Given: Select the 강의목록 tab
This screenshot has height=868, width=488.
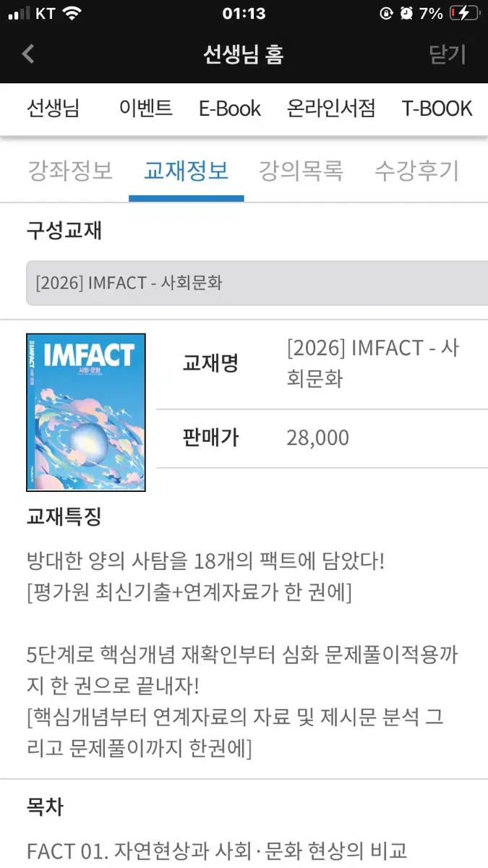Looking at the screenshot, I should [301, 171].
